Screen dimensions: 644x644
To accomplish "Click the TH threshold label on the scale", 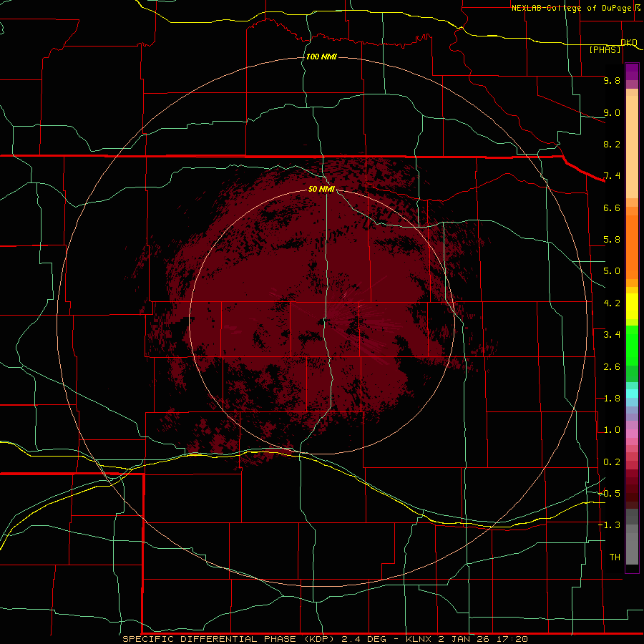I will pos(615,557).
